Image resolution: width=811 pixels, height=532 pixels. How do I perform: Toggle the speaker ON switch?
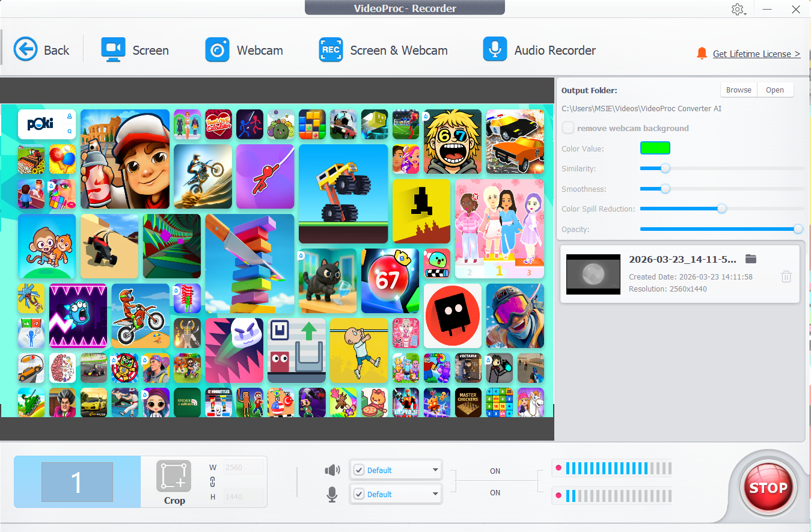coord(495,471)
